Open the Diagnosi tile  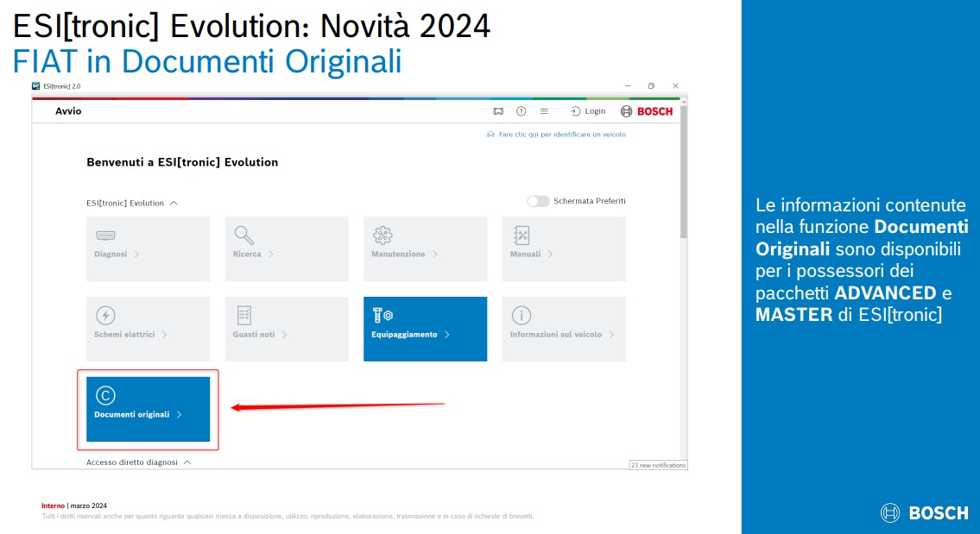149,248
